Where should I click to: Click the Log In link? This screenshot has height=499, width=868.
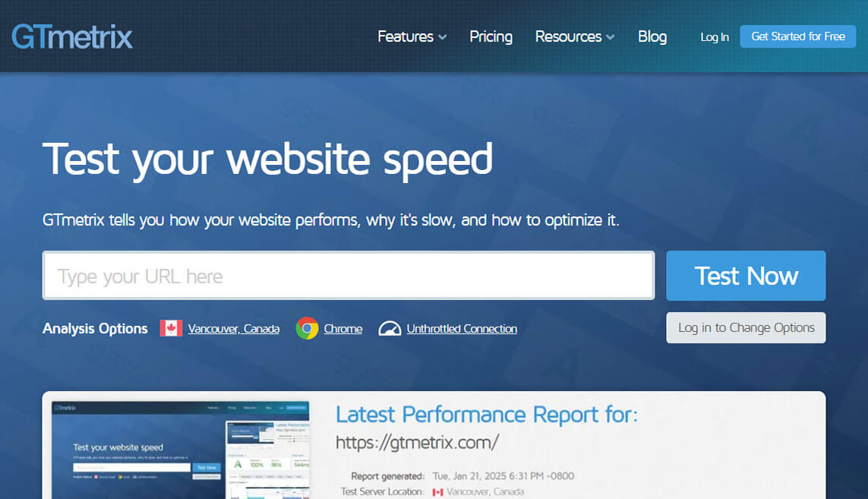click(714, 37)
